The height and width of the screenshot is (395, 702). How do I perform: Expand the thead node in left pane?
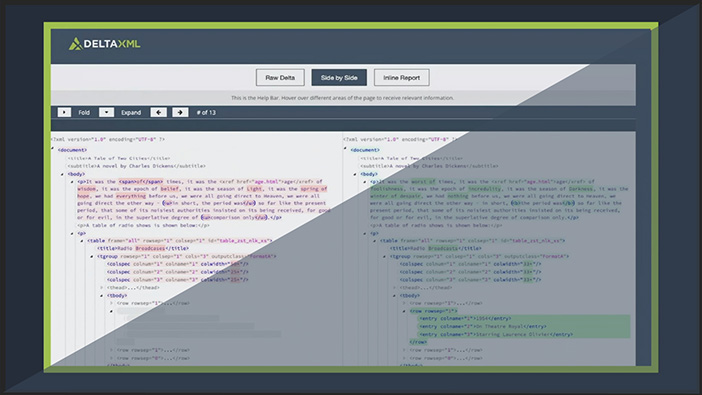point(101,288)
